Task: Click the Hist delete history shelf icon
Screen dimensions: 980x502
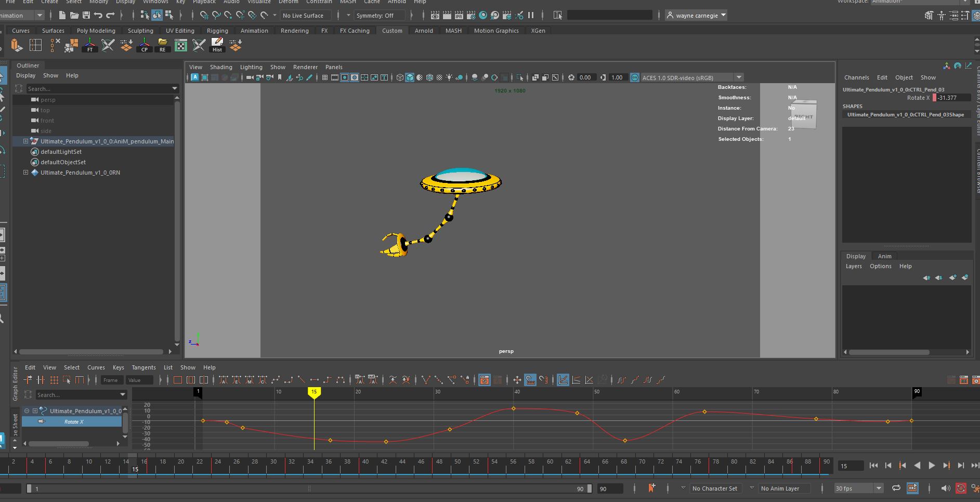Action: coord(217,45)
